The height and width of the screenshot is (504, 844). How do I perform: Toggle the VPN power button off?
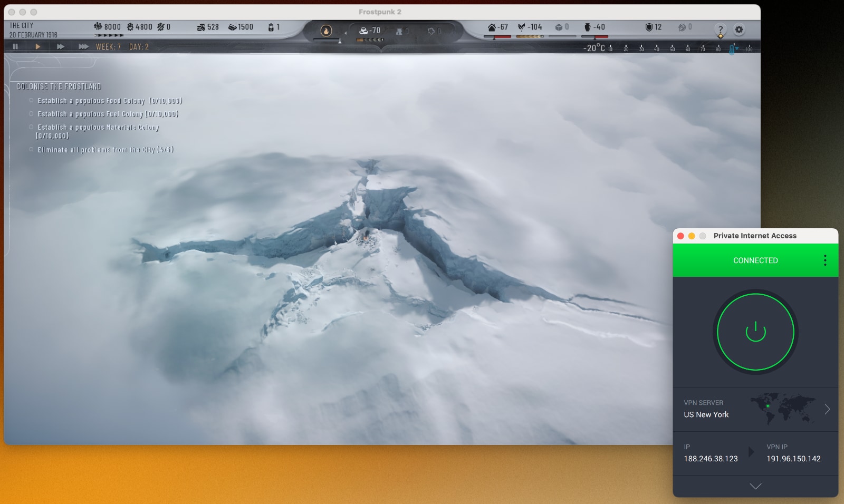[x=755, y=332]
